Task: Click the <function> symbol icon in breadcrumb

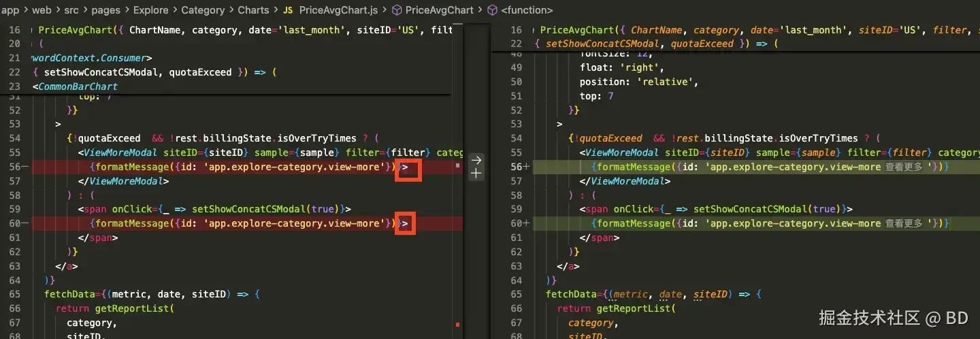Action: click(x=493, y=10)
